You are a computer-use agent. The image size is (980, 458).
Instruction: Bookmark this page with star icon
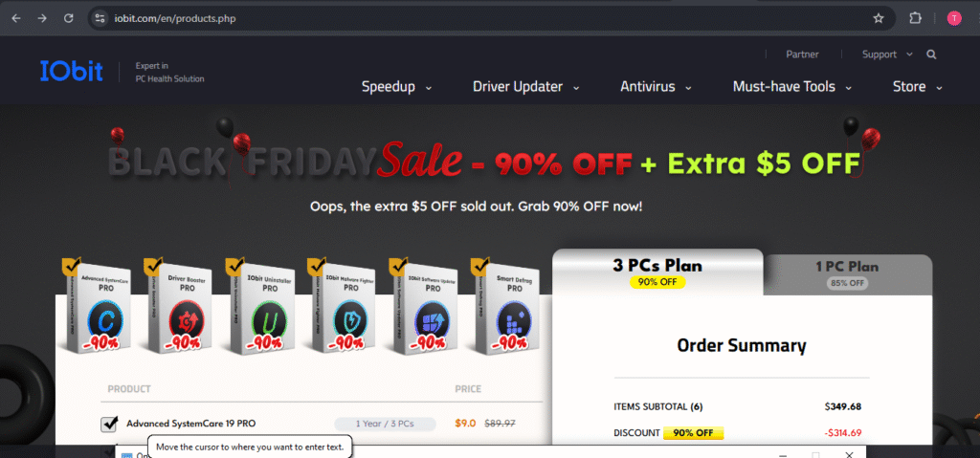coord(879,18)
